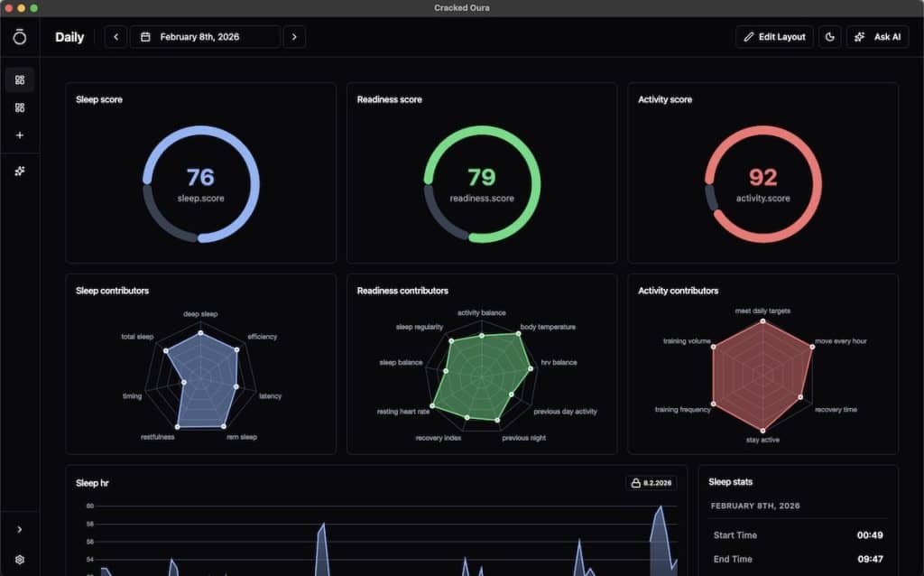Click the pencil icon on Edit Layout
924x576 pixels.
click(x=748, y=37)
